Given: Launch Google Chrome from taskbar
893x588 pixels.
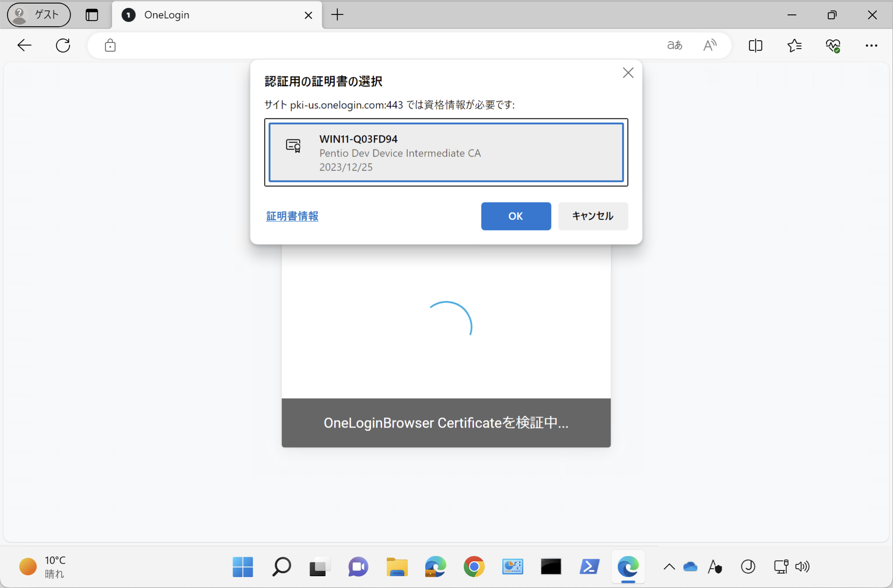Looking at the screenshot, I should click(x=474, y=567).
